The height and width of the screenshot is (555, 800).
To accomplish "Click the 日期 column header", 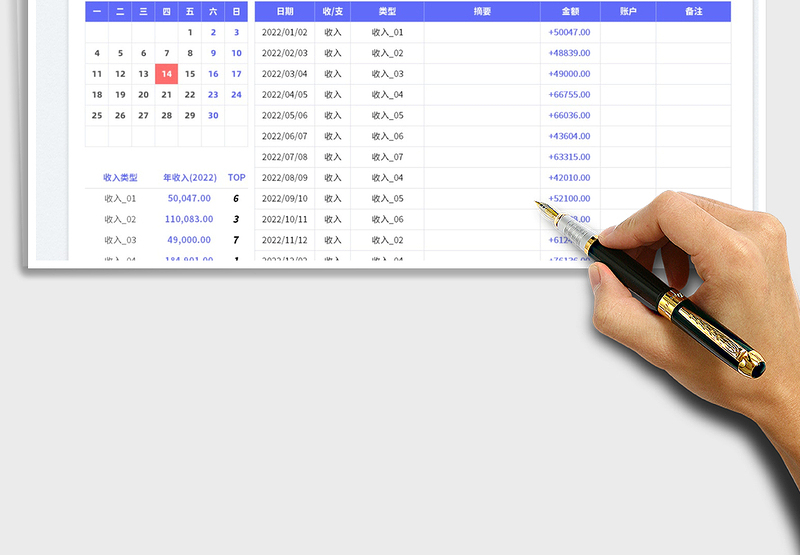I will [284, 12].
